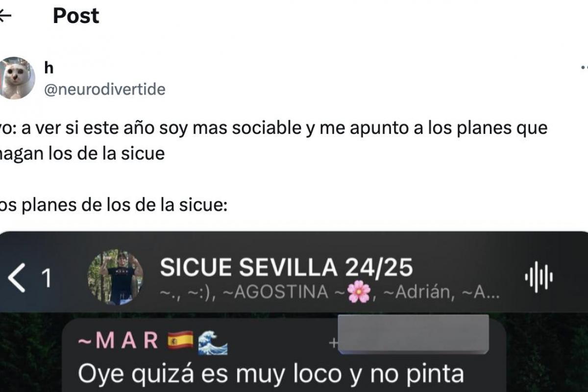The image size is (588, 392).
Task: Select the message 'Oye quizá es muy loco'
Action: (x=271, y=374)
